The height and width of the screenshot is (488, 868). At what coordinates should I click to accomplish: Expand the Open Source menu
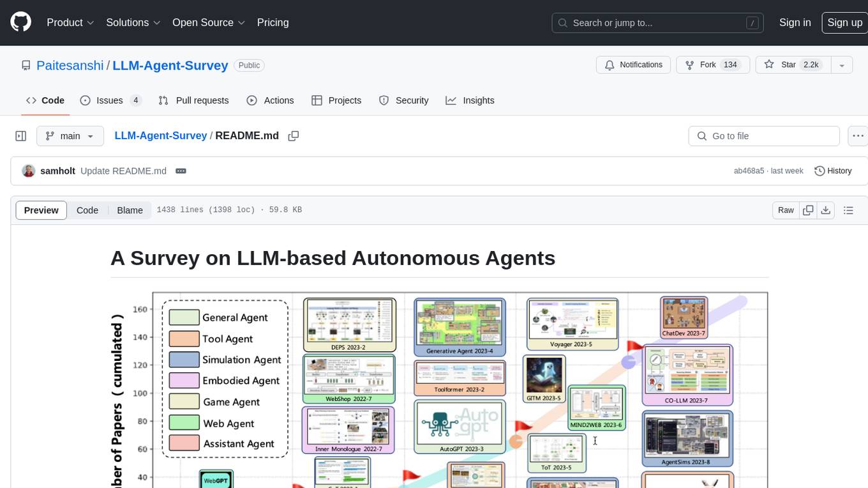pyautogui.click(x=209, y=22)
